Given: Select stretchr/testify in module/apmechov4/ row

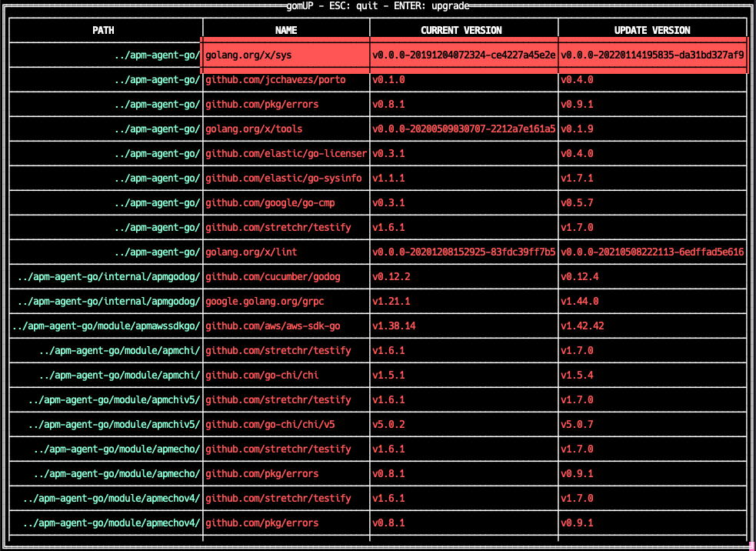Looking at the screenshot, I should [x=278, y=498].
